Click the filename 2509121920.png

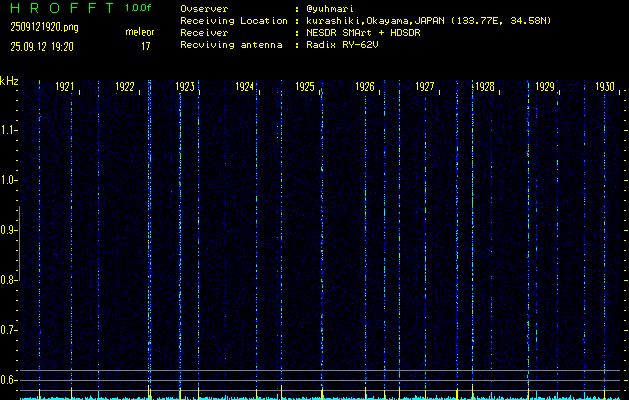(x=44, y=27)
